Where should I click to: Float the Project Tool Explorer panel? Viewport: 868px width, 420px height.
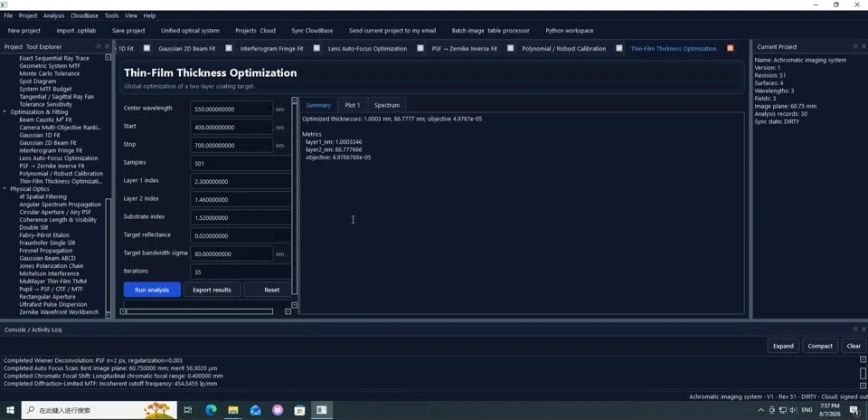coord(99,46)
